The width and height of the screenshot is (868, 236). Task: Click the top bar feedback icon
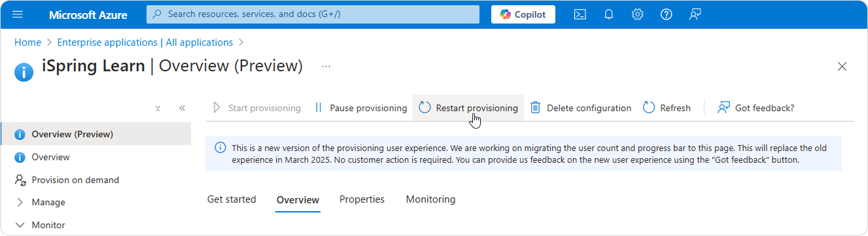coord(695,14)
